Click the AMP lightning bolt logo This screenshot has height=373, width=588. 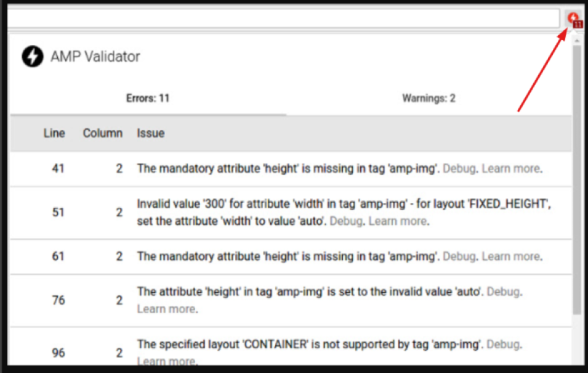click(x=33, y=57)
